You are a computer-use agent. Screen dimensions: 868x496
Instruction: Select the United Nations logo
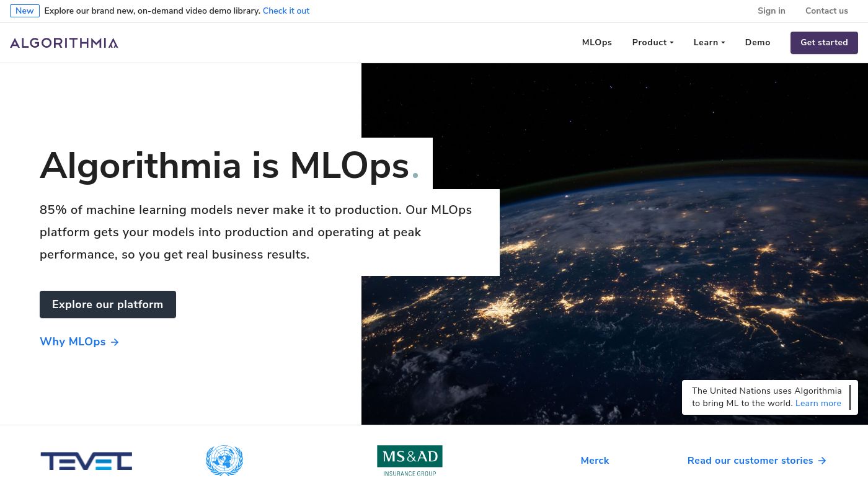pos(224,461)
